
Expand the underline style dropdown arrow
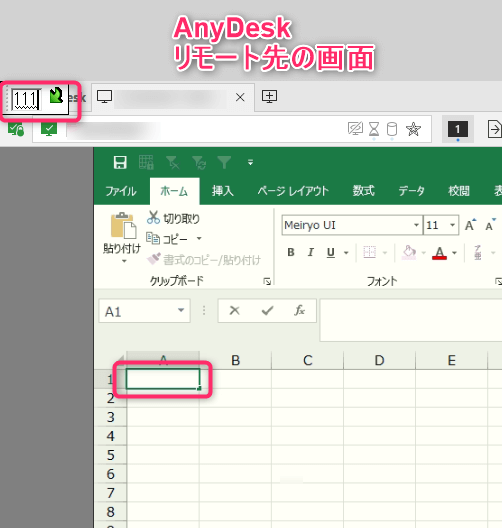(346, 253)
